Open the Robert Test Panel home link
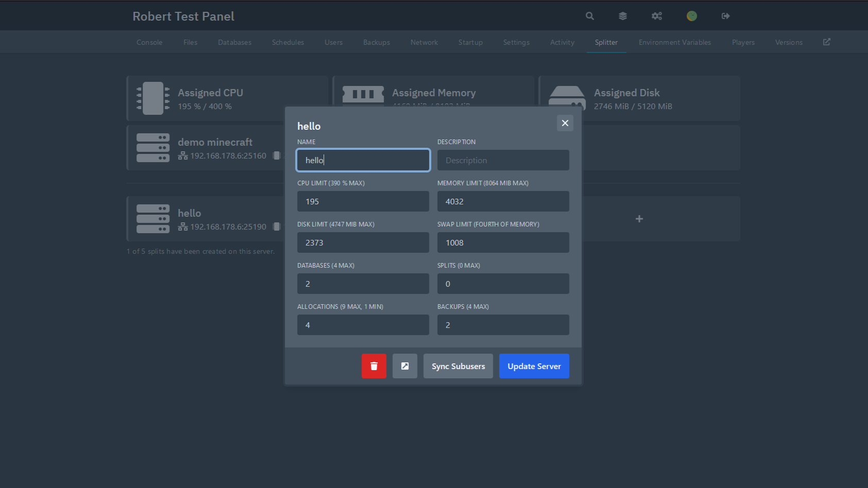Image resolution: width=868 pixels, height=488 pixels. coord(183,16)
